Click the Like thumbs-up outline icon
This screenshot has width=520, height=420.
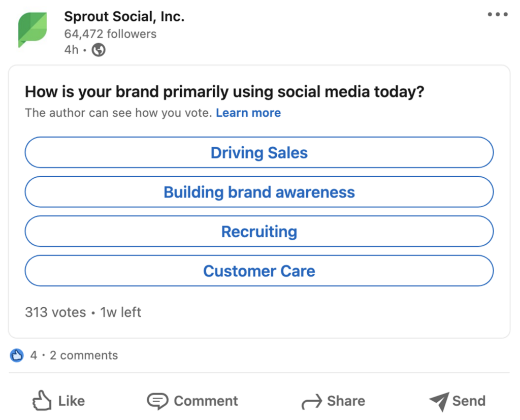tap(42, 400)
